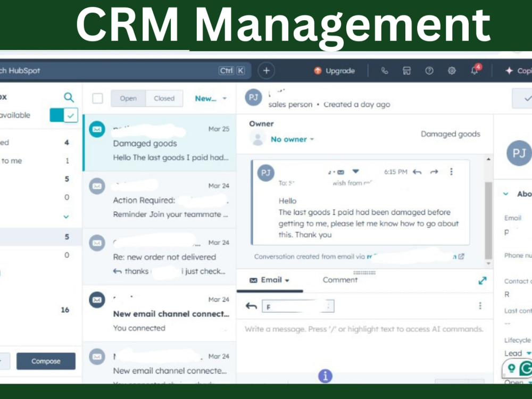
Task: Click the Grammarly icon
Action: pos(525,368)
